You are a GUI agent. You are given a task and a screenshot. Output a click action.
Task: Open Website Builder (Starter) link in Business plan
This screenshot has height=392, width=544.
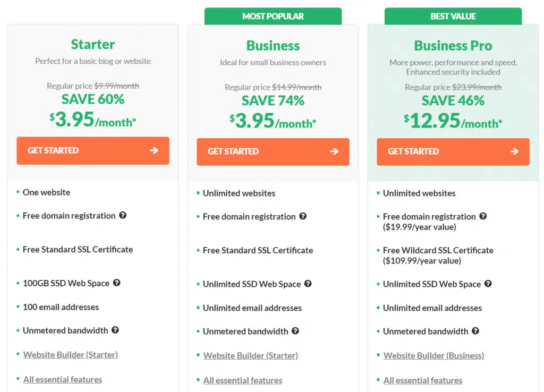tap(251, 355)
